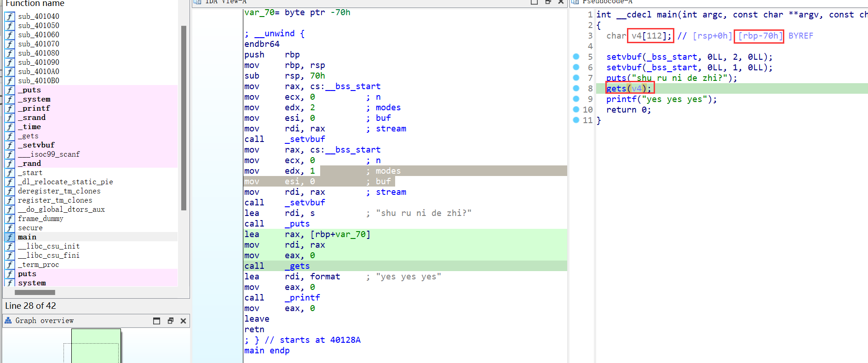Image resolution: width=868 pixels, height=363 pixels.
Task: Click 'call _gets' disassembly line
Action: 277,266
